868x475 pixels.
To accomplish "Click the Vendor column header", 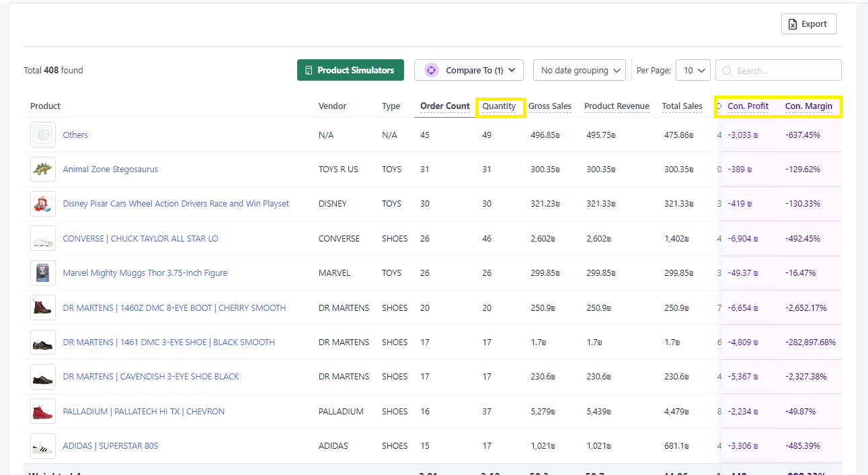I will point(331,106).
